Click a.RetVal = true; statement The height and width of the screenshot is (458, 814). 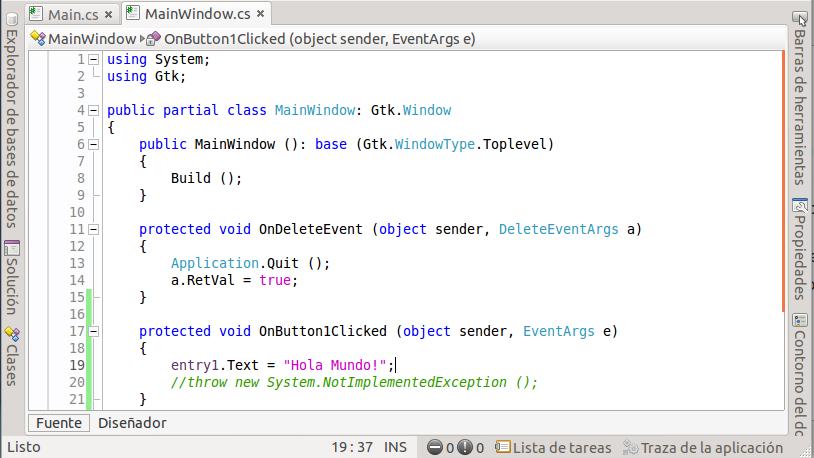pos(234,280)
